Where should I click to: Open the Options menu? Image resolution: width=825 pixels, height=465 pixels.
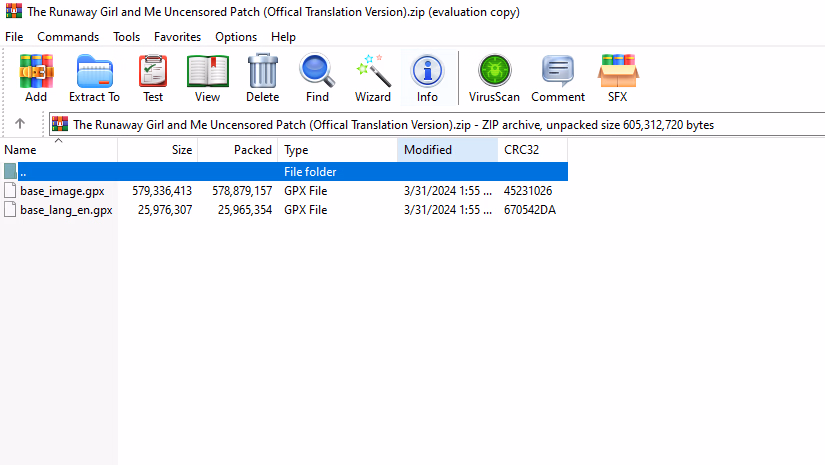click(236, 37)
